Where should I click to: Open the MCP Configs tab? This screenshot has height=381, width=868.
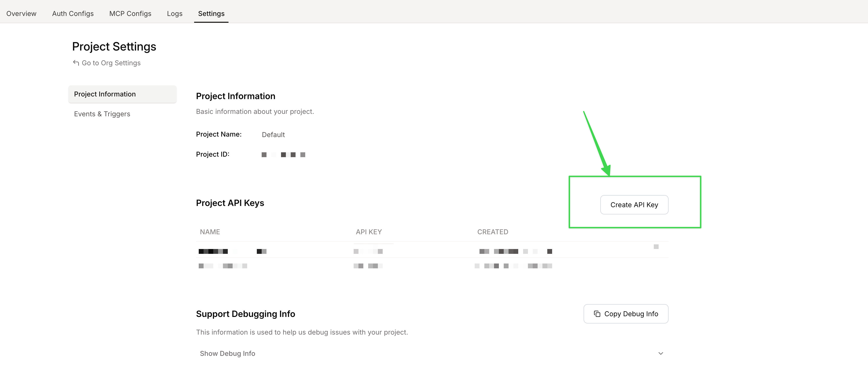tap(130, 14)
